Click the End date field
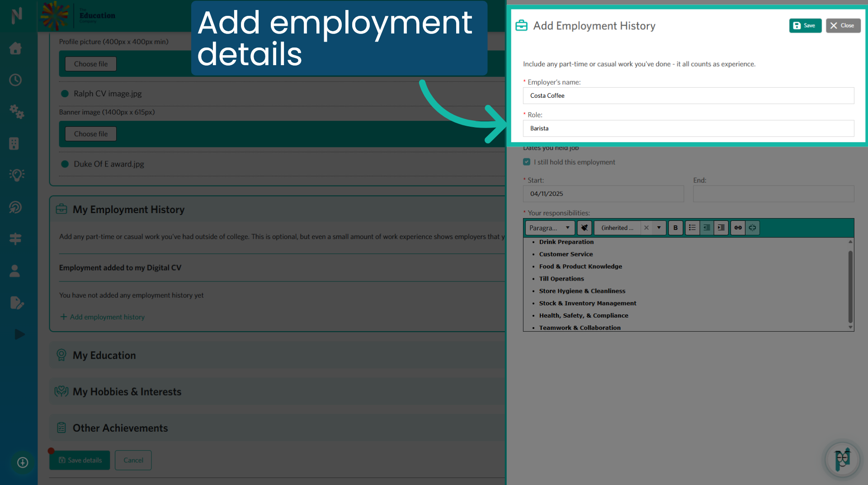 773,194
